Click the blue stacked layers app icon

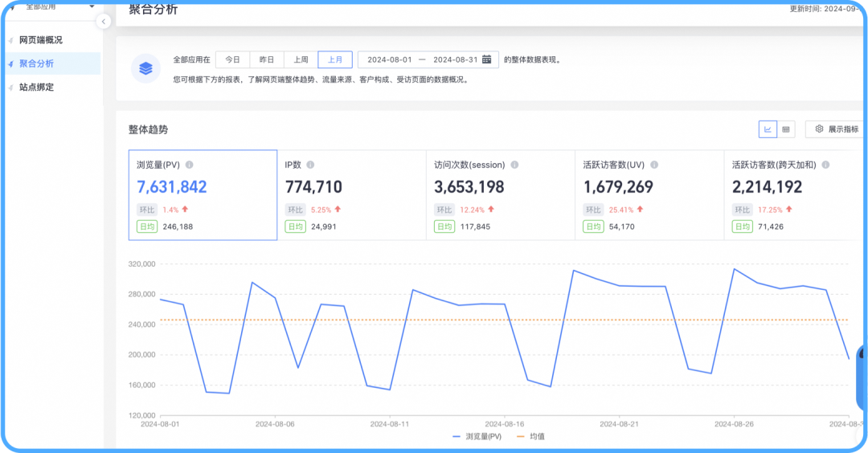point(145,68)
